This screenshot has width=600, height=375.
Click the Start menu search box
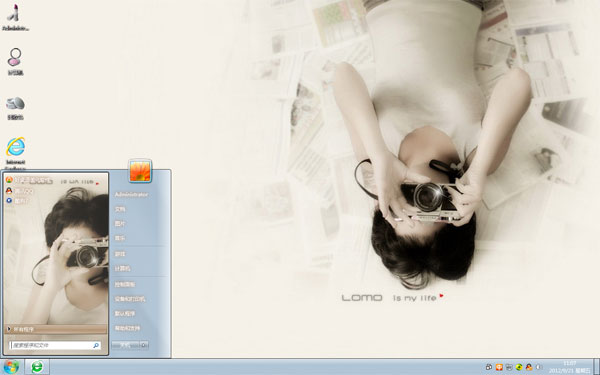[55, 346]
